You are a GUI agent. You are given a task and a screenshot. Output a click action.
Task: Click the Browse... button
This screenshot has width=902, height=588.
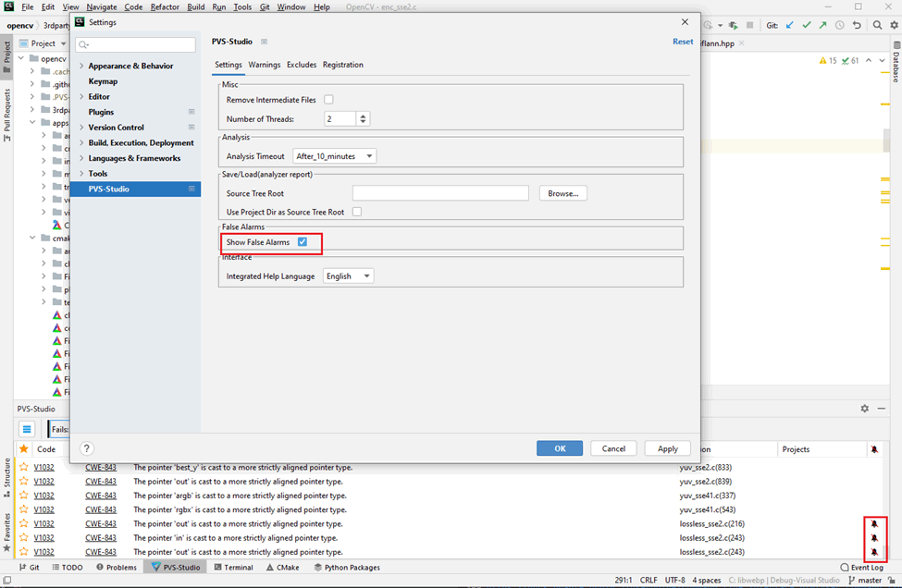562,193
